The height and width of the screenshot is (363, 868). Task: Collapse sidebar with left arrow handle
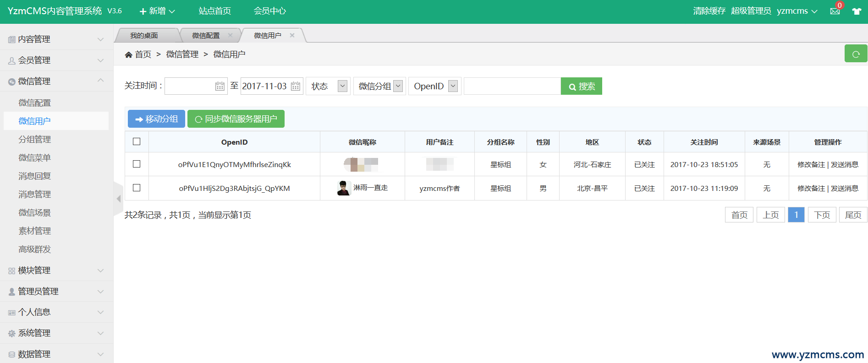118,199
